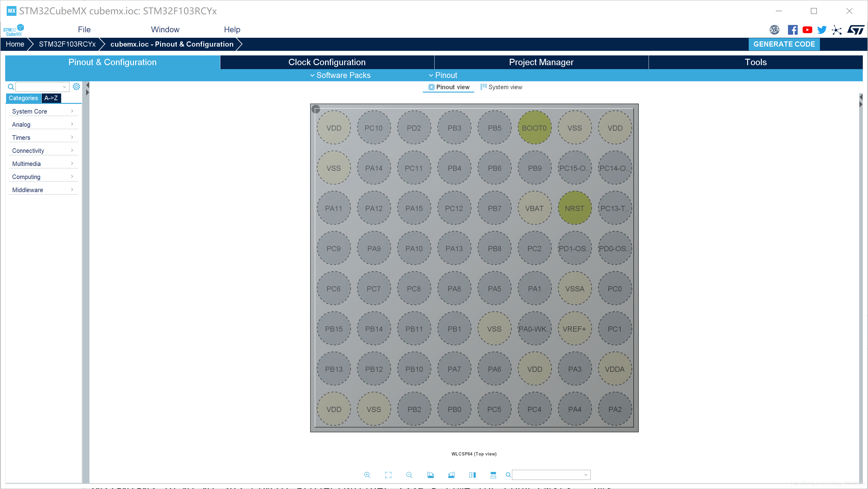Image resolution: width=868 pixels, height=489 pixels.
Task: Go to Home in the breadcrumb
Action: coord(15,44)
